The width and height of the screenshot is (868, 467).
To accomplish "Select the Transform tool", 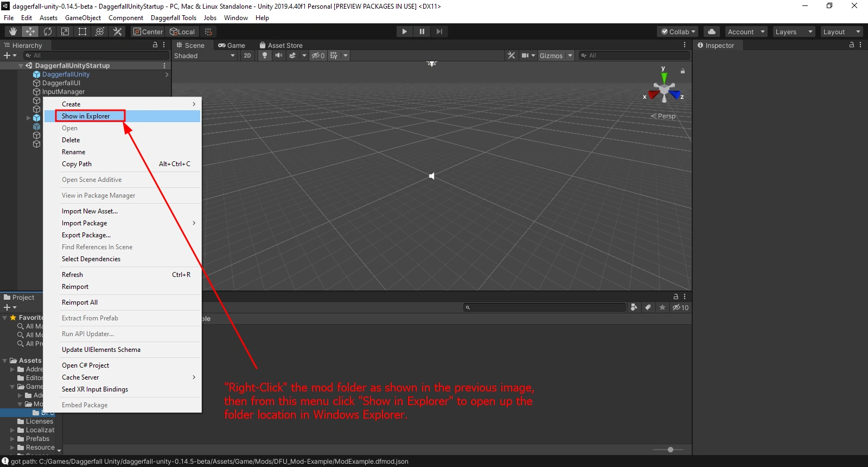I will [x=100, y=31].
